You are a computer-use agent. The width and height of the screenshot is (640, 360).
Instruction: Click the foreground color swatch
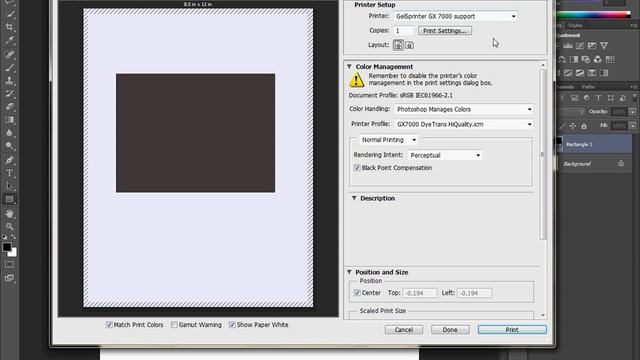(7, 247)
